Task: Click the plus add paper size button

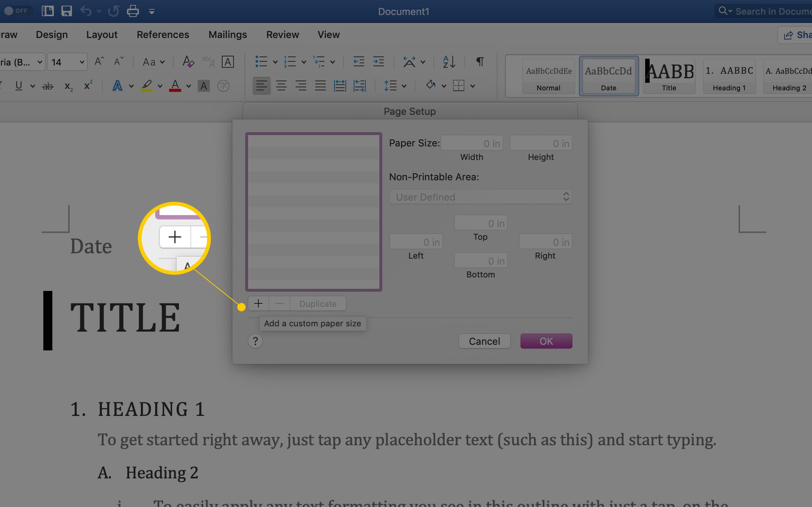Action: [258, 303]
